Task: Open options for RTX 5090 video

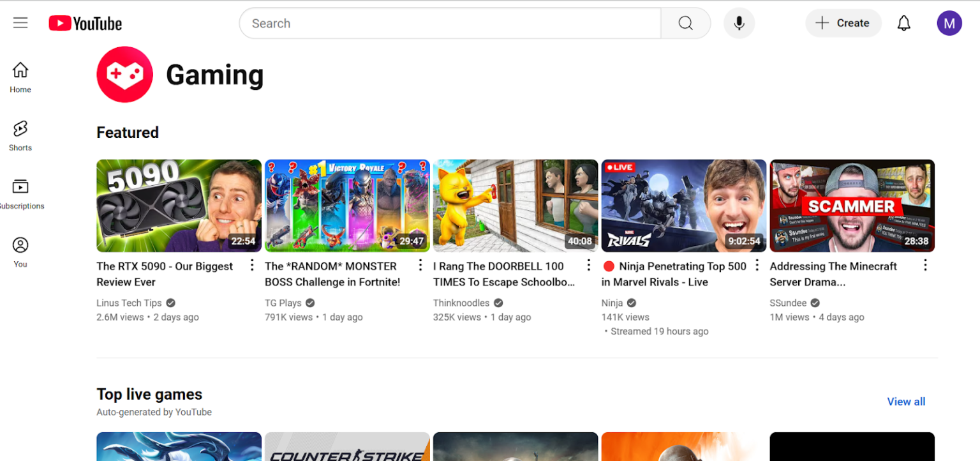Action: coord(252,265)
